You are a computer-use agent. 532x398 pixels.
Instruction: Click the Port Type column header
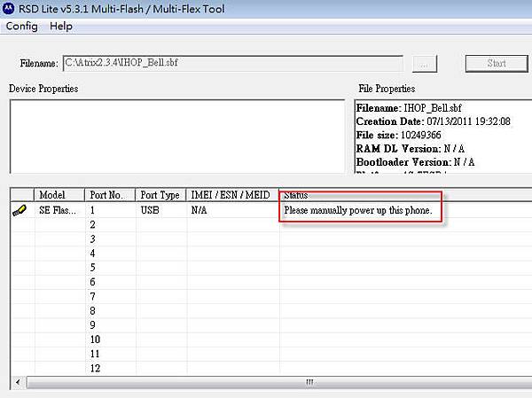(x=160, y=195)
